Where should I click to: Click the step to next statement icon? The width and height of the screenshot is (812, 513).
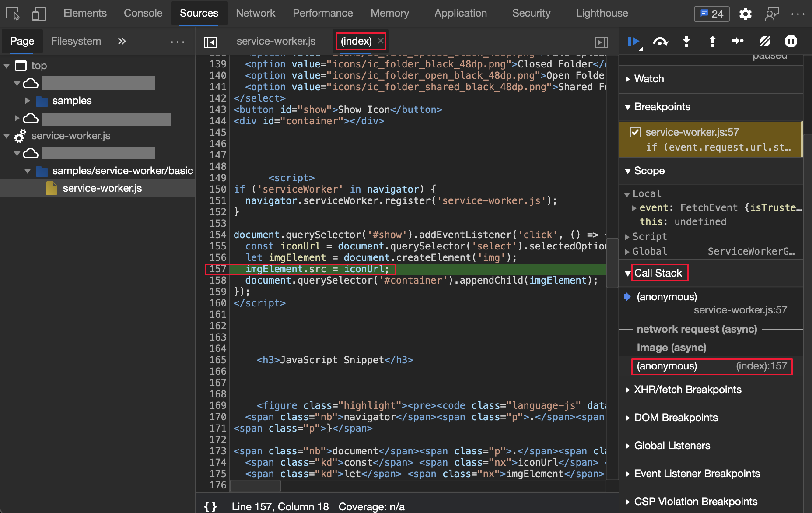tap(738, 41)
